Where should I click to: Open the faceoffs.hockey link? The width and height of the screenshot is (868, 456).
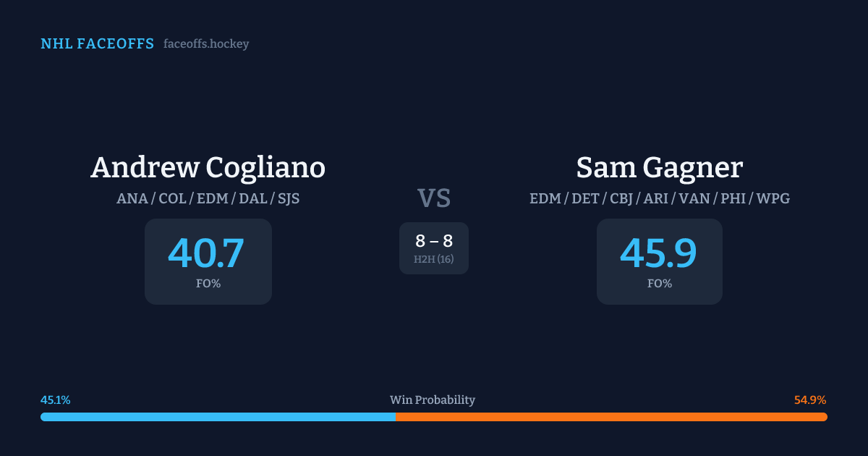point(206,44)
